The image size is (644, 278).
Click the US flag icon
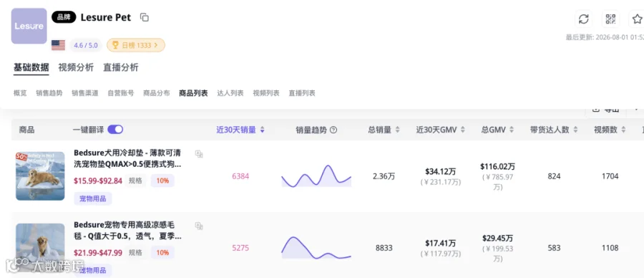click(x=59, y=45)
